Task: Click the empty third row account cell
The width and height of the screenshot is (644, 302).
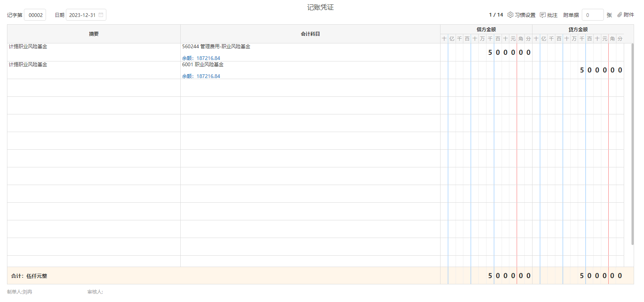Action: point(310,88)
